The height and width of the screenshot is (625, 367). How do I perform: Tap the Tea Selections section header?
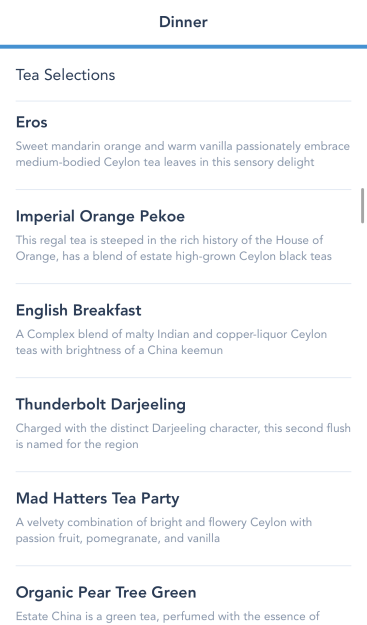click(x=65, y=75)
